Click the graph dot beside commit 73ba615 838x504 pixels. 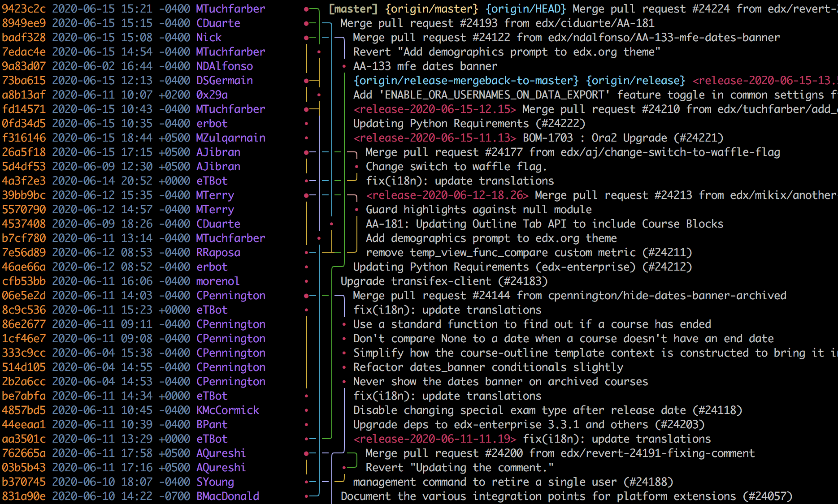pos(306,81)
